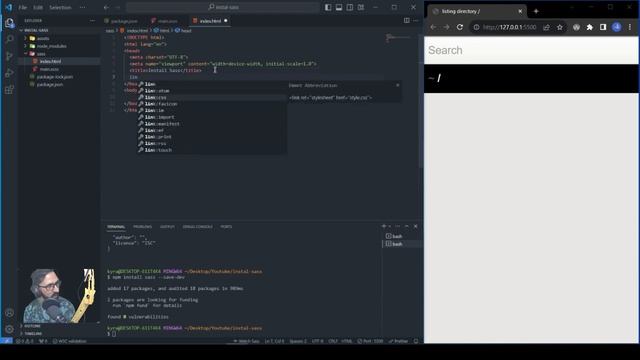Viewport: 640px width, 360px height.
Task: Click the head breadcrumb segment
Action: (x=183, y=31)
